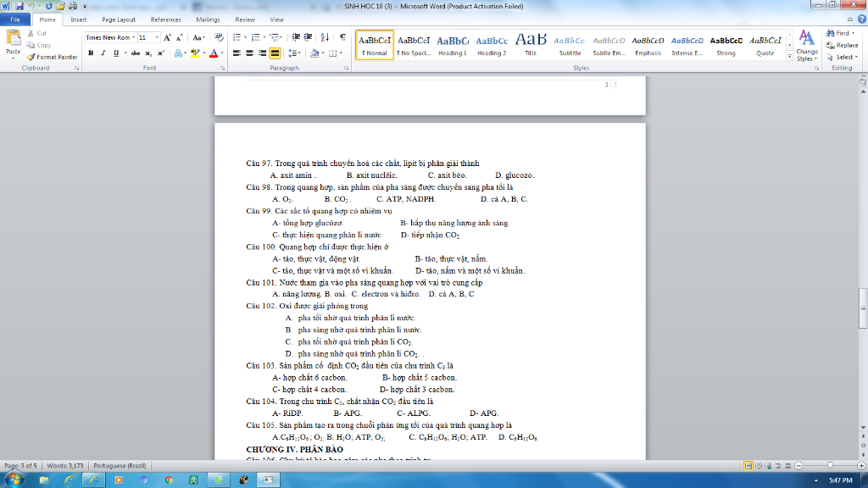Click the Replace button
Image resolution: width=868 pixels, height=488 pixels.
842,46
